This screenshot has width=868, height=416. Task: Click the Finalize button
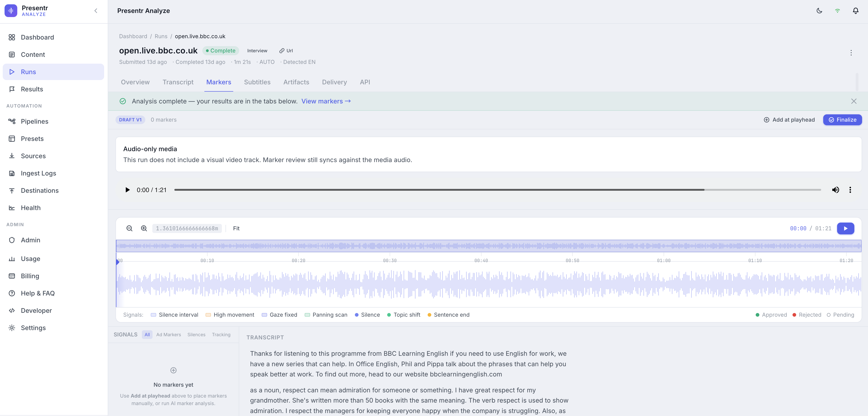tap(842, 120)
